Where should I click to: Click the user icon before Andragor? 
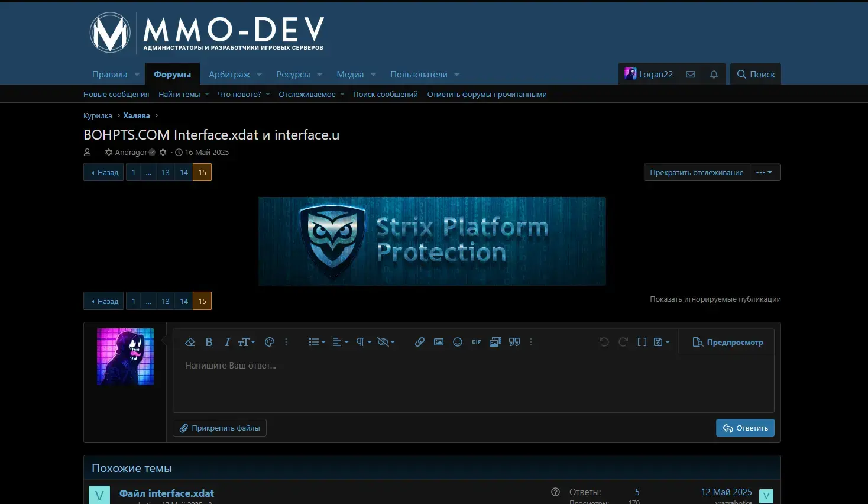click(88, 153)
